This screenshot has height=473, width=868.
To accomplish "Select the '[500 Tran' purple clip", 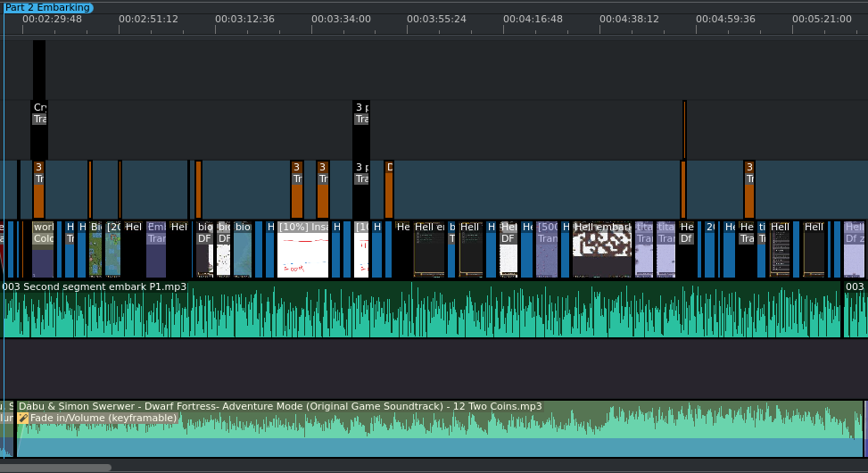I will pyautogui.click(x=547, y=249).
